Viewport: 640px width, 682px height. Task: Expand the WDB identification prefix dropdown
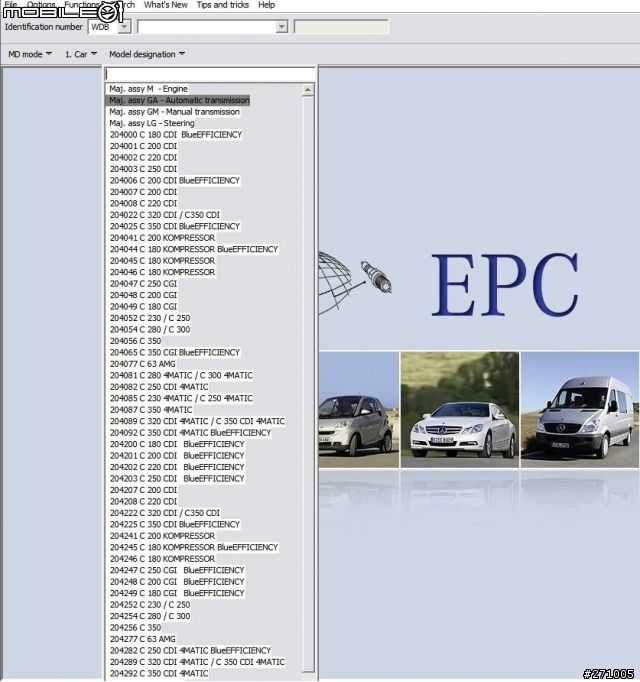(124, 27)
